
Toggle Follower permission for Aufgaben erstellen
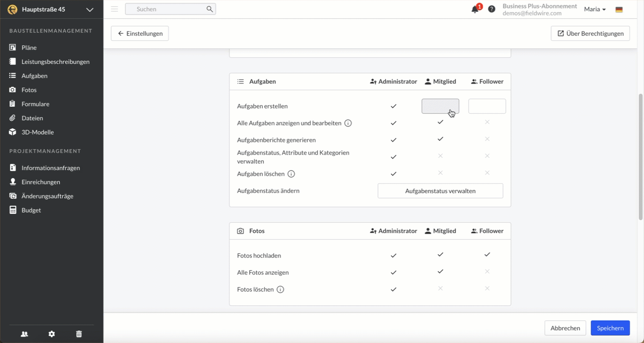pos(487,106)
